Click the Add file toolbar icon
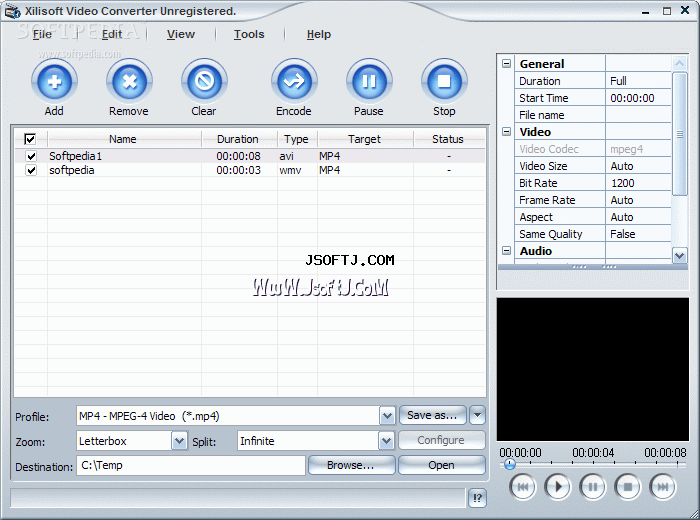Viewport: 700px width, 520px height. point(54,82)
